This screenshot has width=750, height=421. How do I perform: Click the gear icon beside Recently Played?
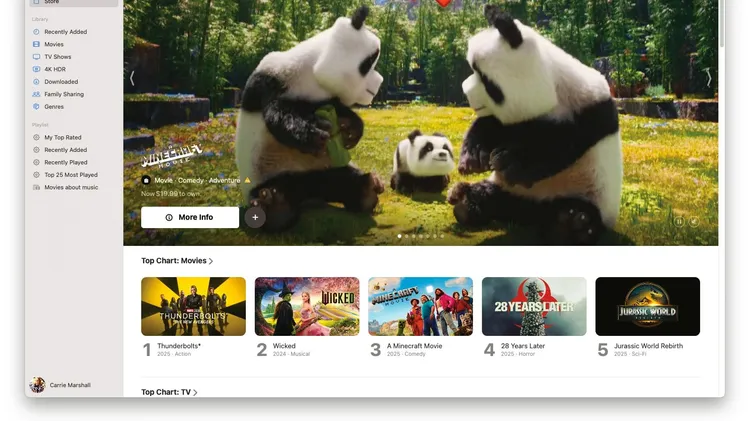tap(36, 162)
